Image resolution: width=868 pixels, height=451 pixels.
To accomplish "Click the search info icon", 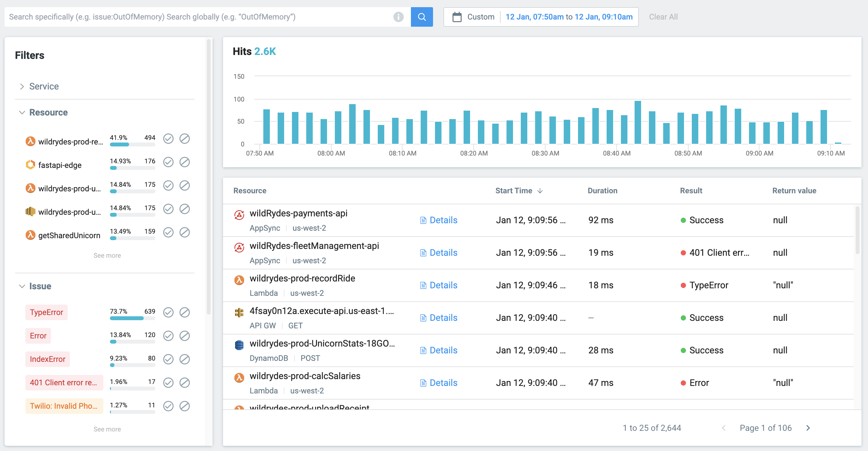I will coord(398,17).
